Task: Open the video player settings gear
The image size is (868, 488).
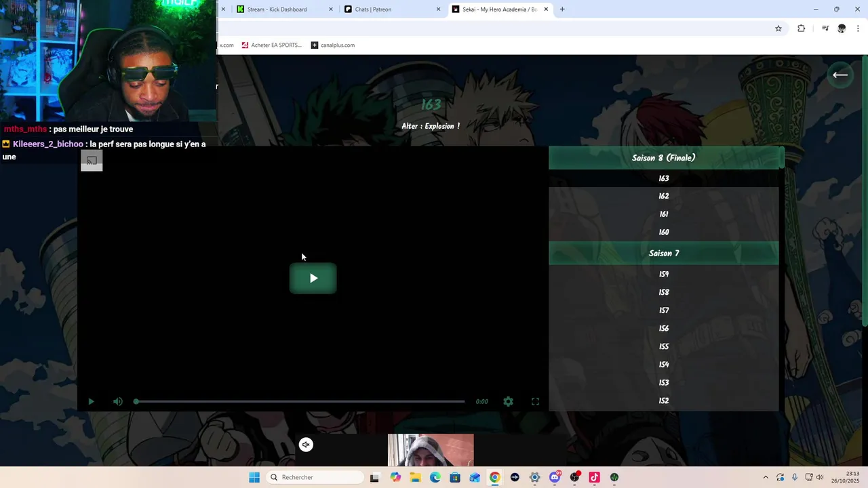Action: (x=508, y=401)
